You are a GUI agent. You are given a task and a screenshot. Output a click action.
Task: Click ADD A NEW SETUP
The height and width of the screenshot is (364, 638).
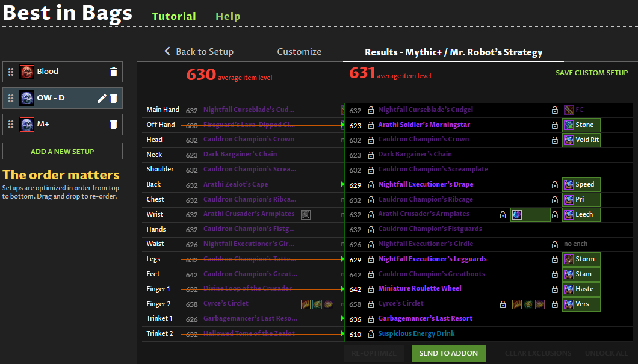(x=62, y=151)
